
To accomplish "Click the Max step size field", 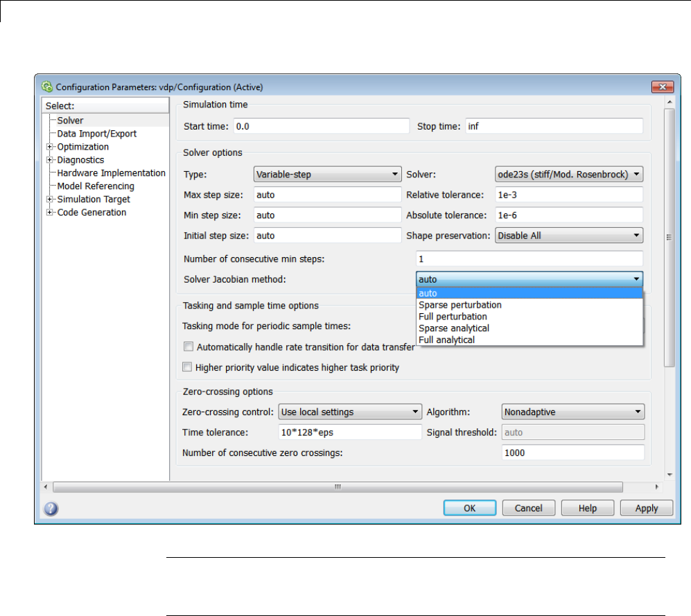I will pyautogui.click(x=327, y=195).
